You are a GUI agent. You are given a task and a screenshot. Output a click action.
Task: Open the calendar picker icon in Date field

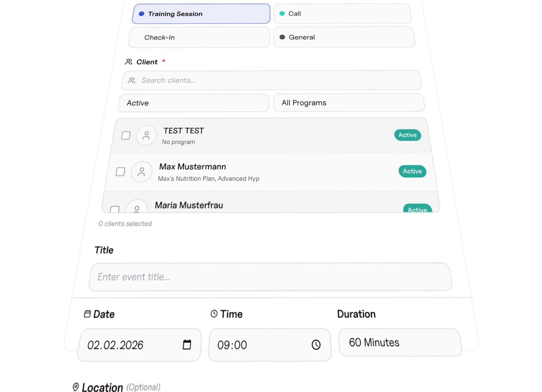coord(187,345)
